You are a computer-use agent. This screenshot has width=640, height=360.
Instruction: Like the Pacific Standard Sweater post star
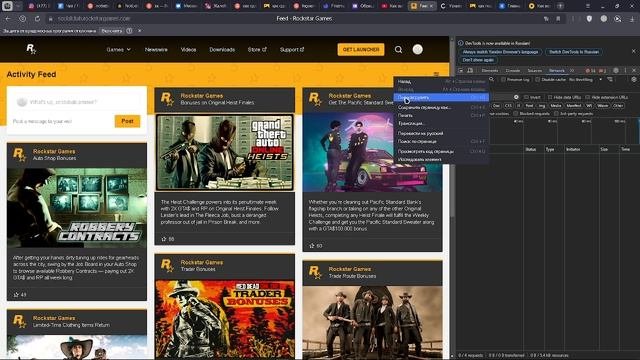tap(312, 246)
